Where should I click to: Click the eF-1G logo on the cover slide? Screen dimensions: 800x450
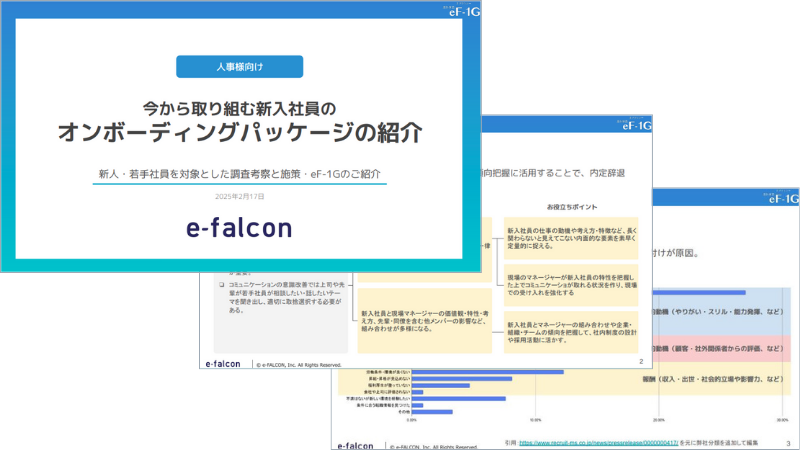[x=464, y=11]
